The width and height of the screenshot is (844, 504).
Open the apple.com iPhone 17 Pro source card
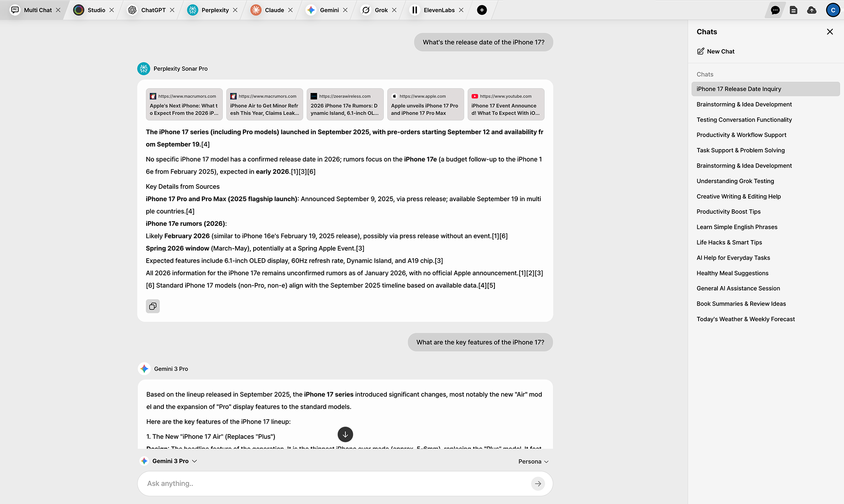[425, 104]
